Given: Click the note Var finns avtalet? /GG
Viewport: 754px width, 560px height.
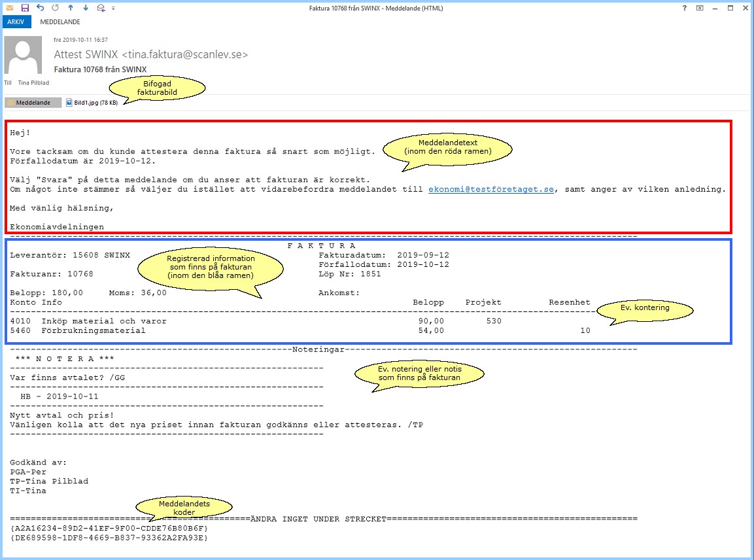Looking at the screenshot, I should pos(67,377).
